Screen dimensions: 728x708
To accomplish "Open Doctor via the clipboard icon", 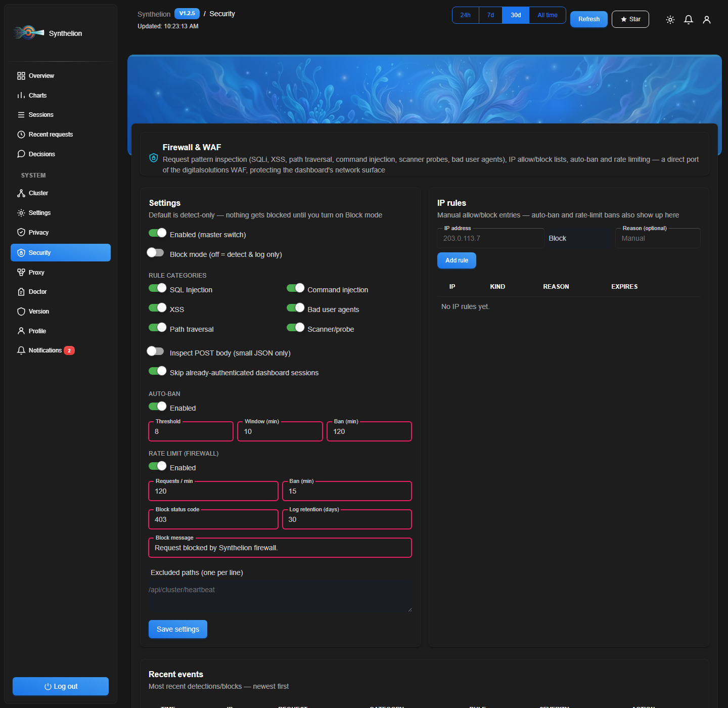I will point(21,292).
